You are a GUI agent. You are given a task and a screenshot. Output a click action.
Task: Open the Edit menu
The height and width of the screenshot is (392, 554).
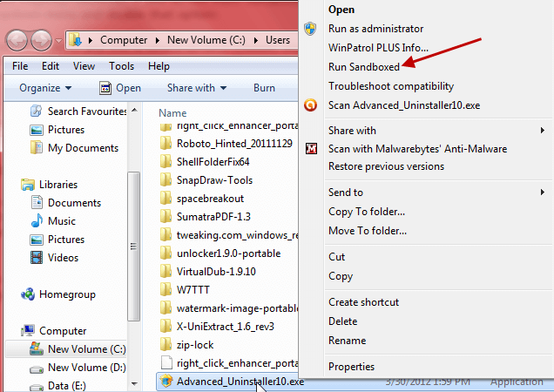pos(51,66)
